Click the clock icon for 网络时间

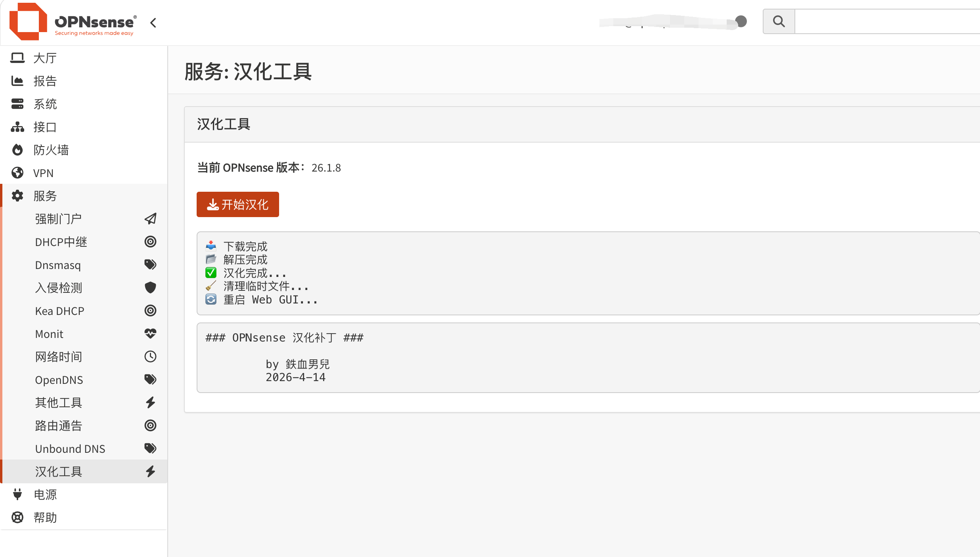pos(150,357)
